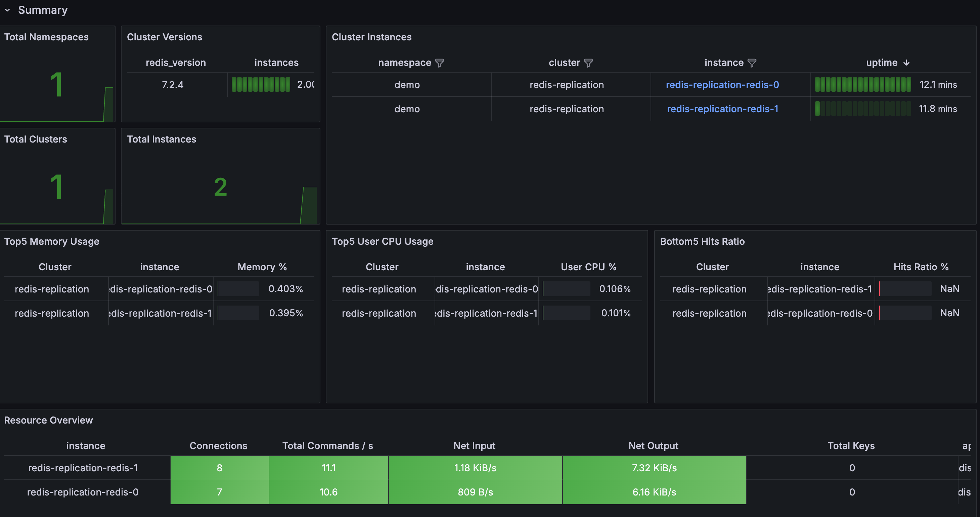The width and height of the screenshot is (980, 517).
Task: Click the Cluster Versions panel title
Action: (164, 37)
